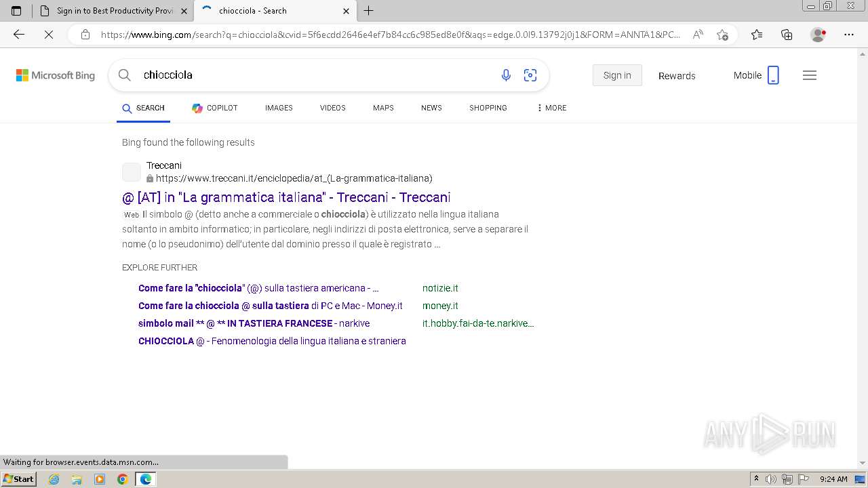
Task: Switch to NEWS results
Action: pyautogui.click(x=431, y=108)
